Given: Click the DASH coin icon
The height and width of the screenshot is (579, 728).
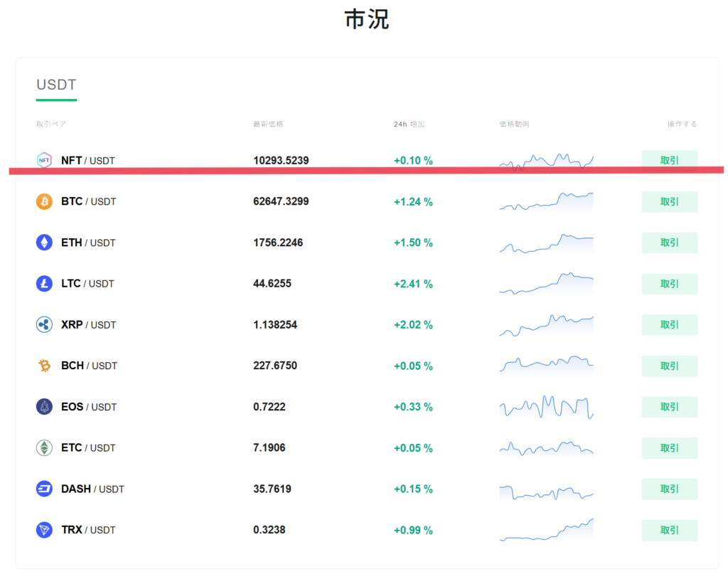Looking at the screenshot, I should click(44, 489).
